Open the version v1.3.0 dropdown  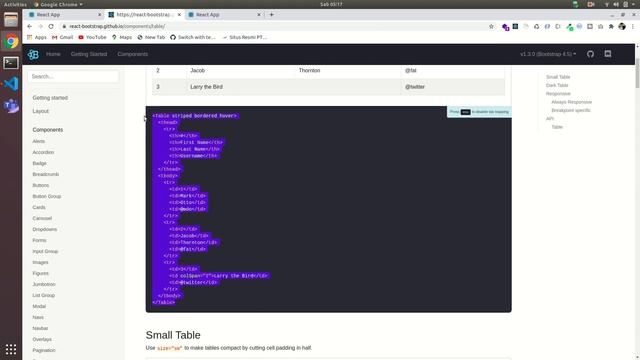[548, 54]
